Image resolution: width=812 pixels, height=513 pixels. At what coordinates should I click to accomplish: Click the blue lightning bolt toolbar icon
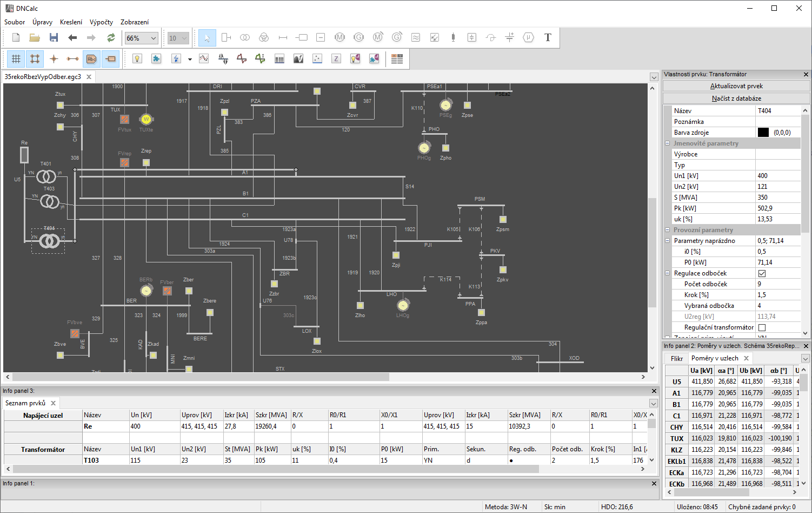click(x=176, y=59)
